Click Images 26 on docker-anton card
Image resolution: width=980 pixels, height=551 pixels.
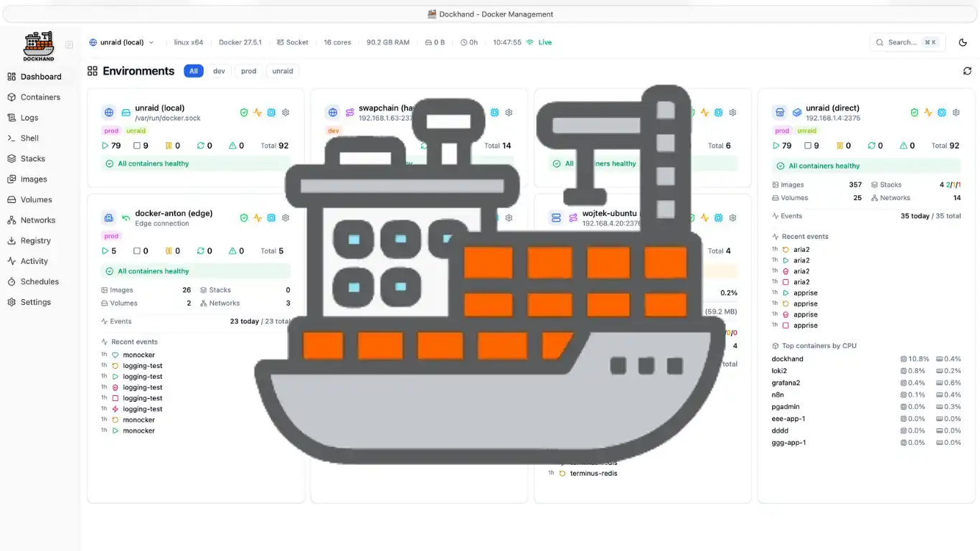pos(146,291)
